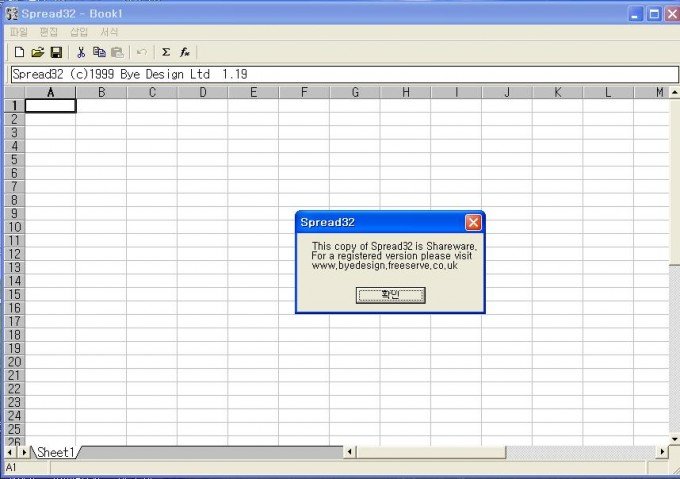Select column B header
Viewport: 680px width, 479px height.
tap(101, 92)
